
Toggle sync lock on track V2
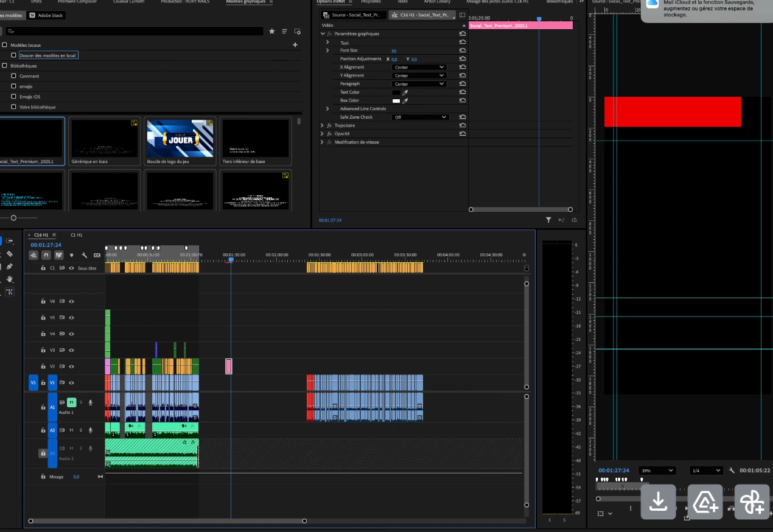click(x=62, y=366)
